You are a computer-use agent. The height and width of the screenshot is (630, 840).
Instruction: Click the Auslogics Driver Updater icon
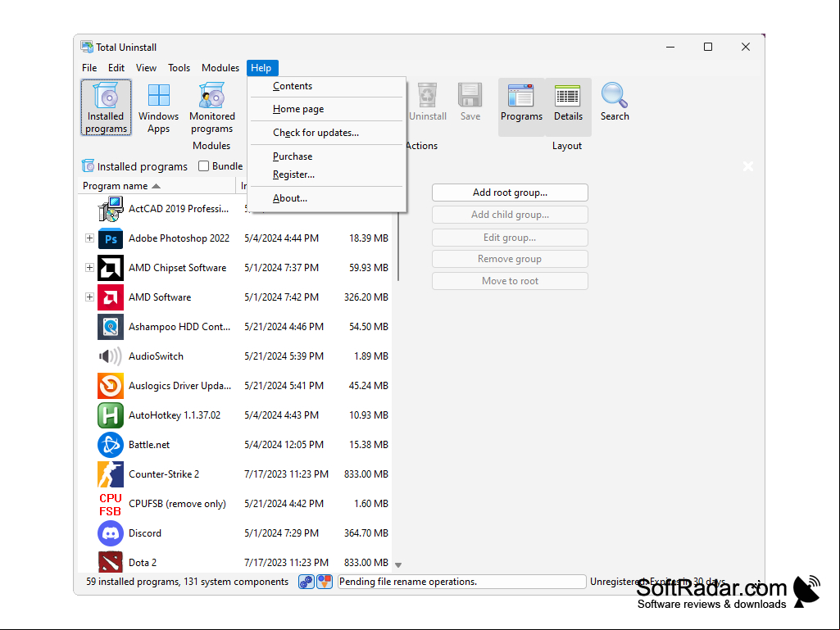111,386
